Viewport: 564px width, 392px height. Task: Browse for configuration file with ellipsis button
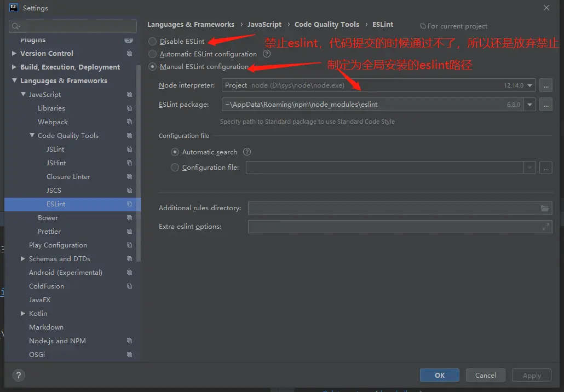(545, 168)
